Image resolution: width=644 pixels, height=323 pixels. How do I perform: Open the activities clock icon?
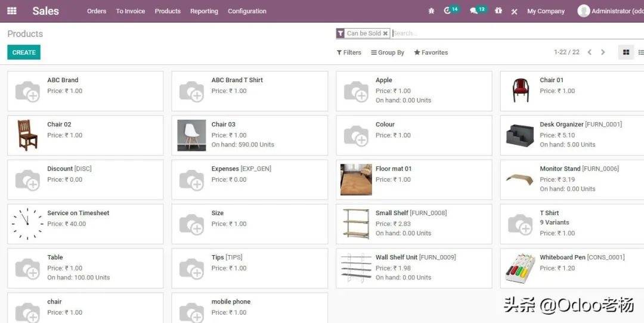pos(448,11)
